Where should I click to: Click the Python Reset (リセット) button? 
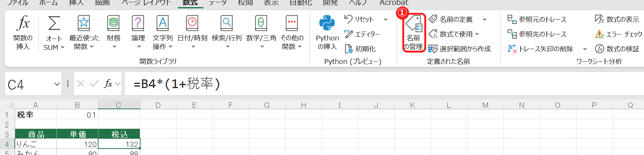pyautogui.click(x=359, y=19)
